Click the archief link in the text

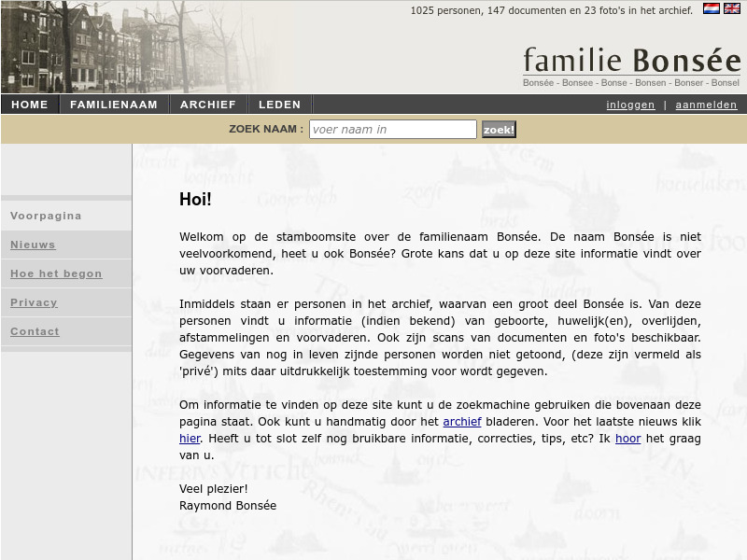click(x=462, y=421)
